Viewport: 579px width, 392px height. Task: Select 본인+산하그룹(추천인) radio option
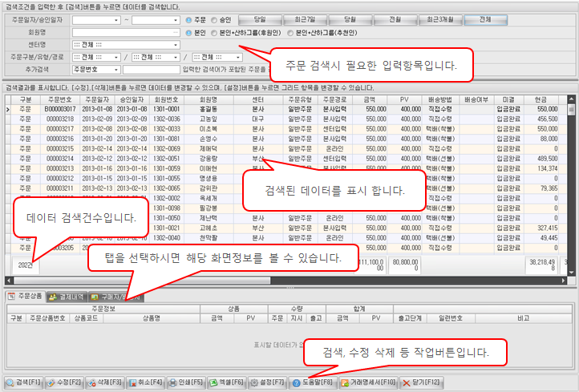[x=290, y=33]
